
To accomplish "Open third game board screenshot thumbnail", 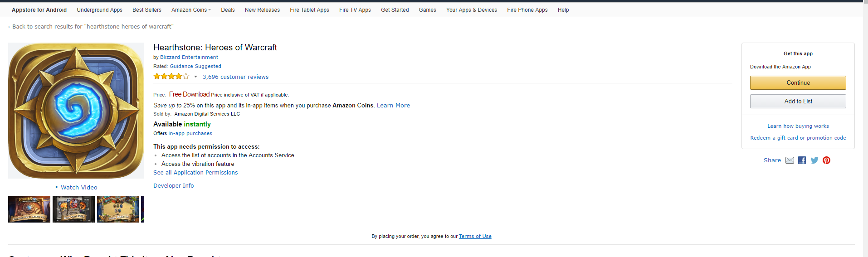I will pyautogui.click(x=118, y=209).
